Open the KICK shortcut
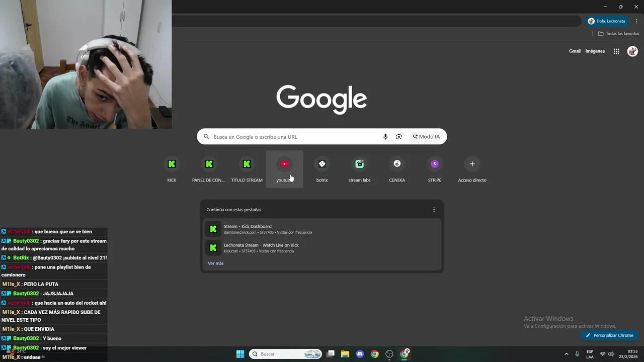Image resolution: width=644 pixels, height=362 pixels. [172, 169]
